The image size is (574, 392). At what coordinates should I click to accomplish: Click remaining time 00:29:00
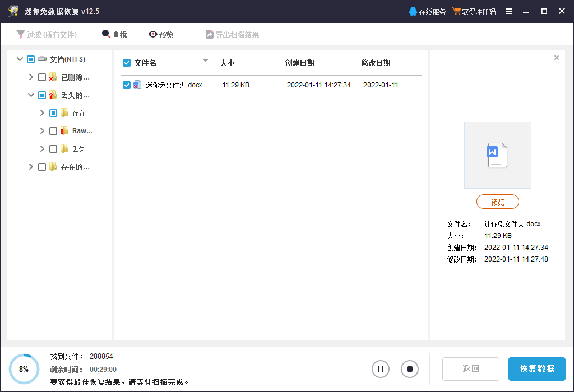103,370
